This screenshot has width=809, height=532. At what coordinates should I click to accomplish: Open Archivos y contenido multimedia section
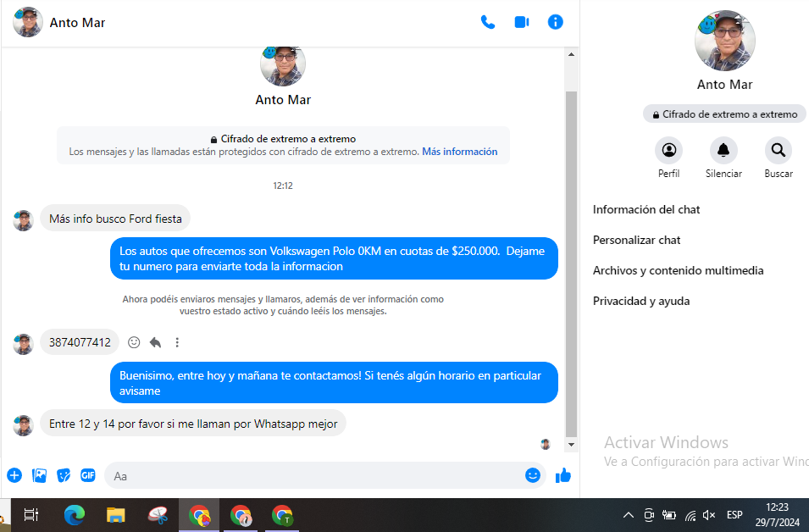678,270
